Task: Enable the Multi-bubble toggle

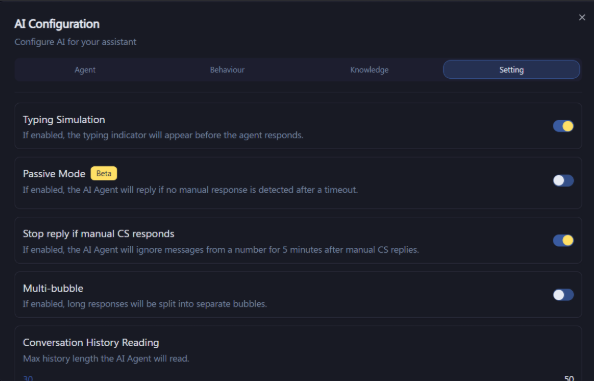Action: 563,295
